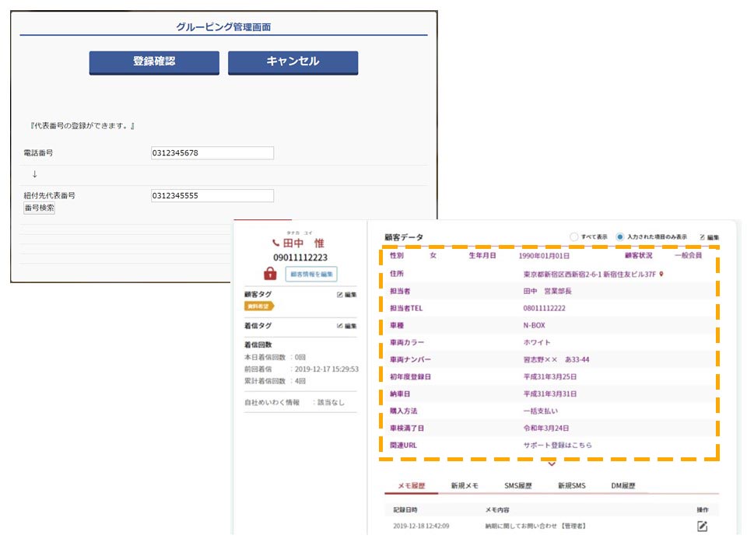Click the edit memo icon in 操作 column
Viewport: 747px width, 560px height.
click(702, 527)
